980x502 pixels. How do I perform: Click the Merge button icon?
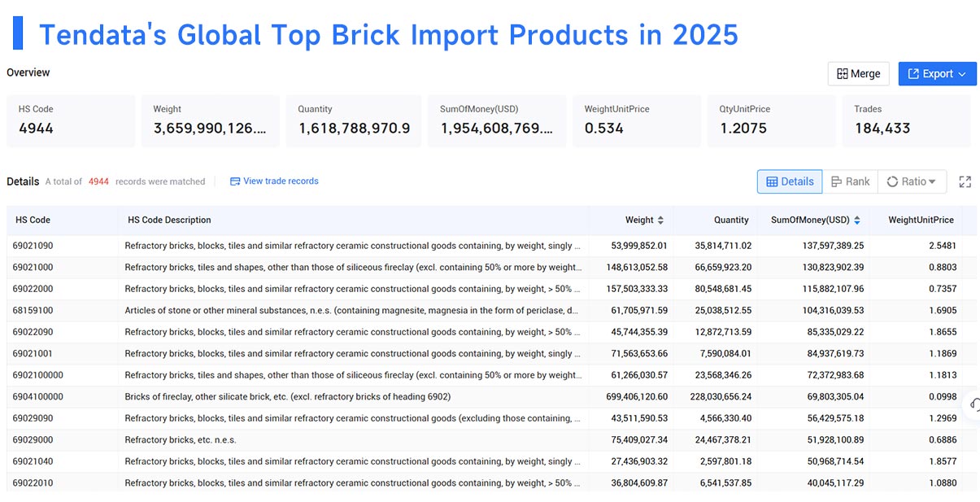842,73
